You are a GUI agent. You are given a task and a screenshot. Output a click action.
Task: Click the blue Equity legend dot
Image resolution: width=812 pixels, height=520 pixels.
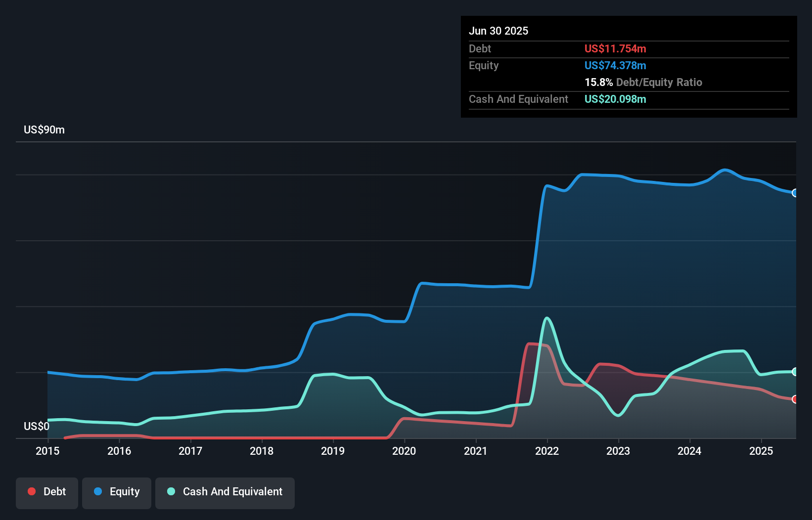point(99,491)
